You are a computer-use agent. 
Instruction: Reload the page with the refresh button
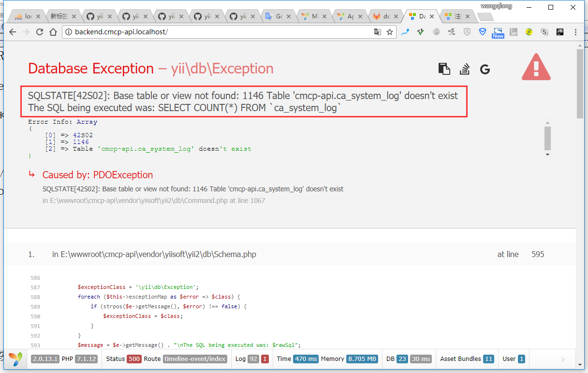pos(40,32)
